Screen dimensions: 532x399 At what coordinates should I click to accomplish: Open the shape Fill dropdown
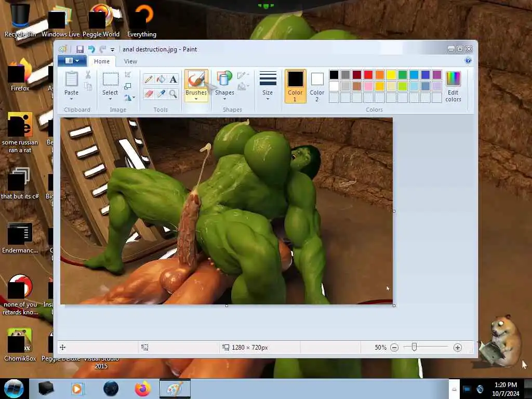pyautogui.click(x=243, y=87)
